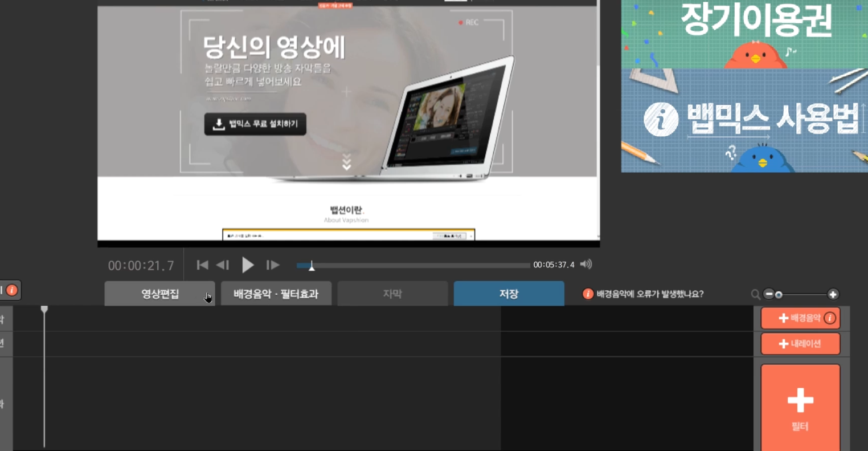Open 배경음악에 오류가 발생했나요? help link
Screen dimensions: 868x451
coord(650,294)
